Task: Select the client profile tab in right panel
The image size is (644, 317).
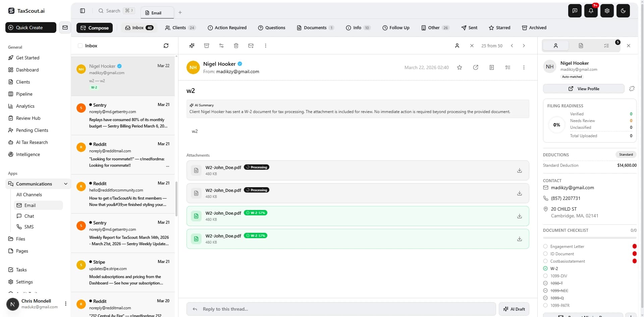Action: click(x=556, y=46)
